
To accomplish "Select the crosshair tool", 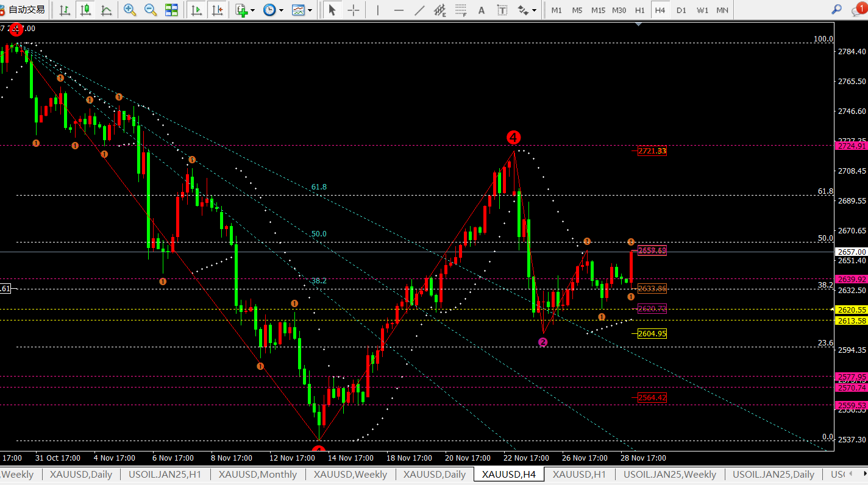I will [x=353, y=10].
